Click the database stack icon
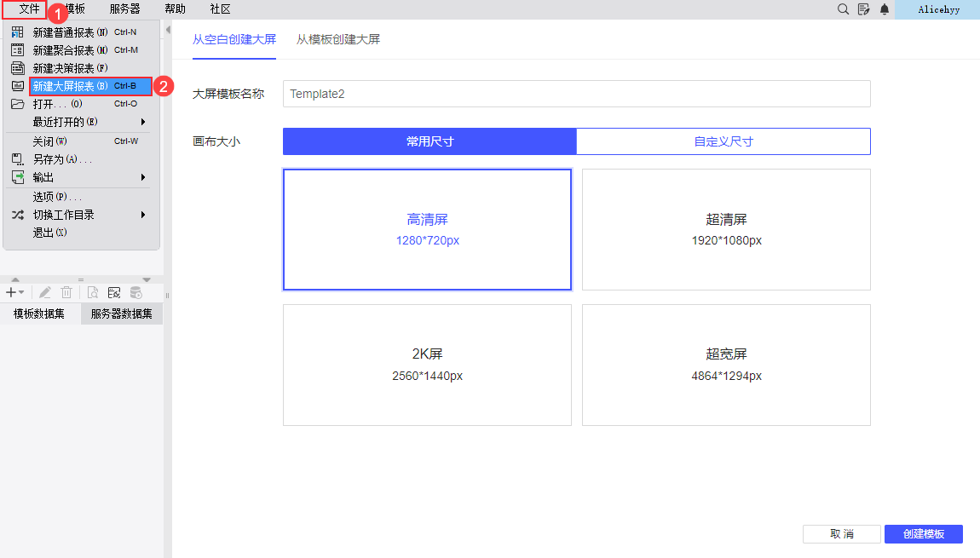 click(x=135, y=292)
